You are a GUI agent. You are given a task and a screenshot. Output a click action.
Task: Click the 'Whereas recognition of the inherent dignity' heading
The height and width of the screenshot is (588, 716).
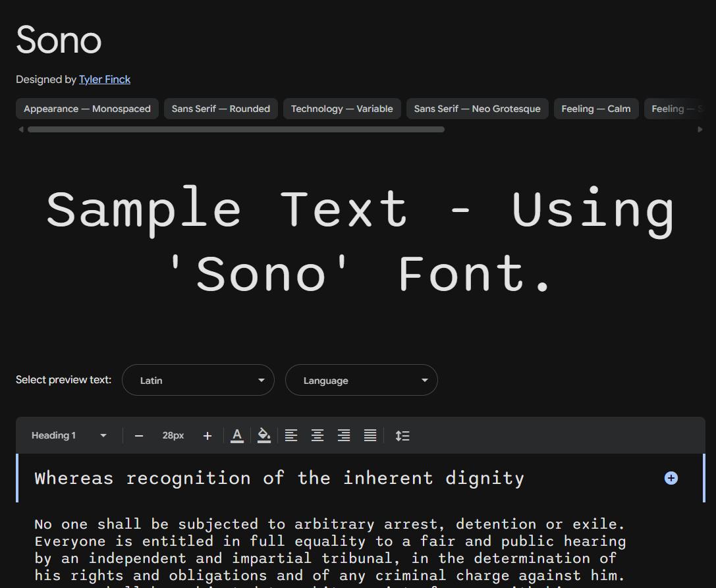pyautogui.click(x=279, y=478)
